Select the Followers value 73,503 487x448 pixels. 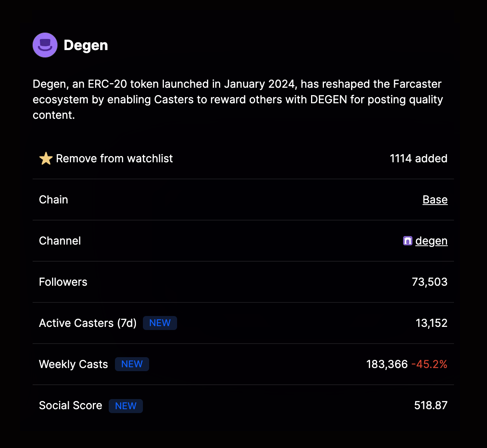430,282
